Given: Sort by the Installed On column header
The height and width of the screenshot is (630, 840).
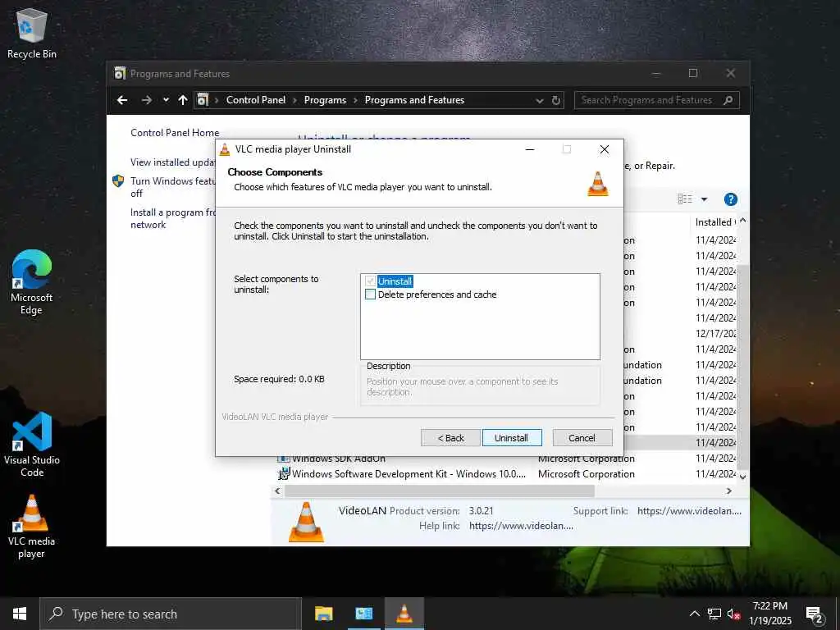Looking at the screenshot, I should (714, 222).
